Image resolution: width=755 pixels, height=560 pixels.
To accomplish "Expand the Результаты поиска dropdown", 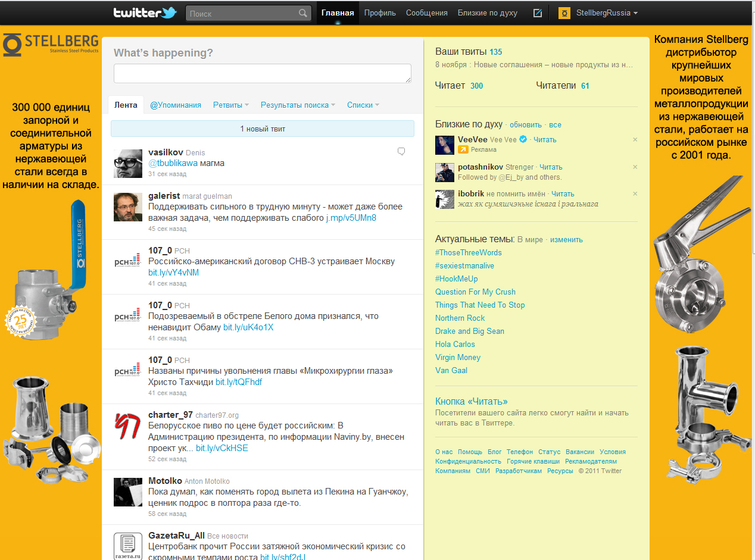I will [298, 105].
